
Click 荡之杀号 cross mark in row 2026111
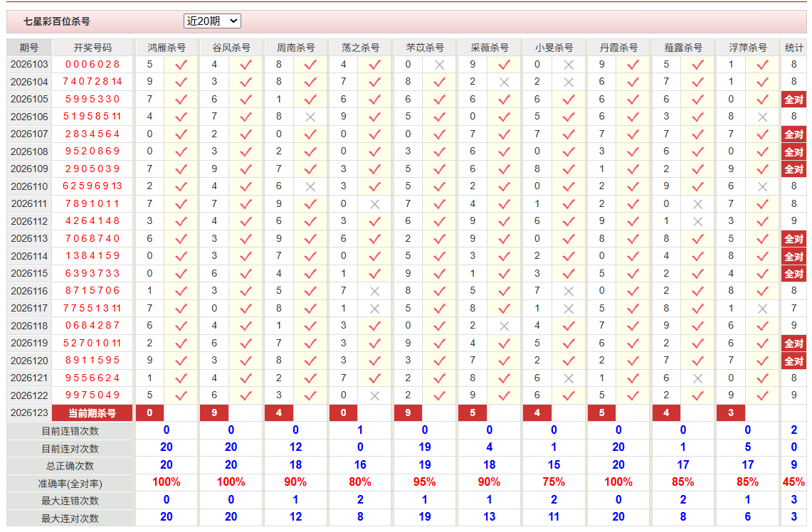(375, 204)
